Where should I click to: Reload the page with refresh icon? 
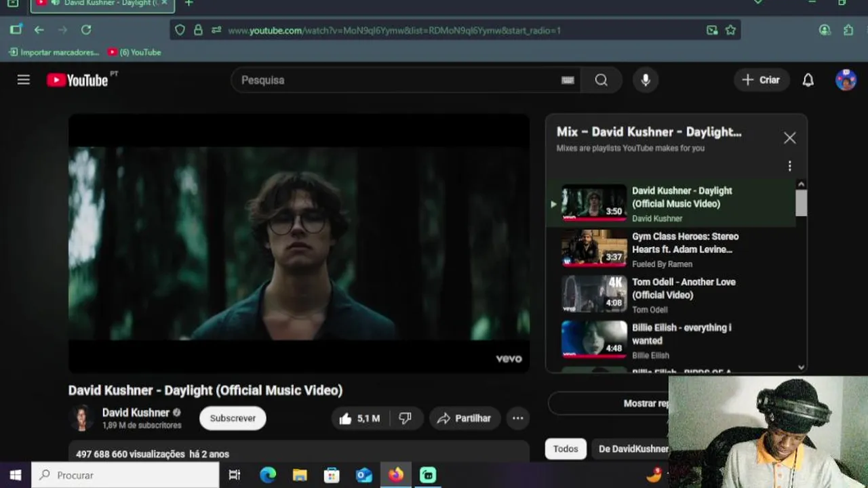(86, 30)
